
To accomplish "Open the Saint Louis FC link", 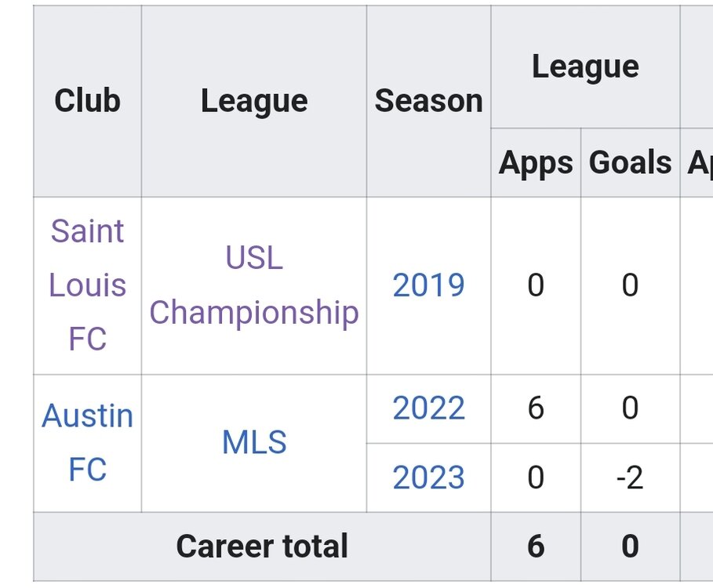I will (x=87, y=285).
